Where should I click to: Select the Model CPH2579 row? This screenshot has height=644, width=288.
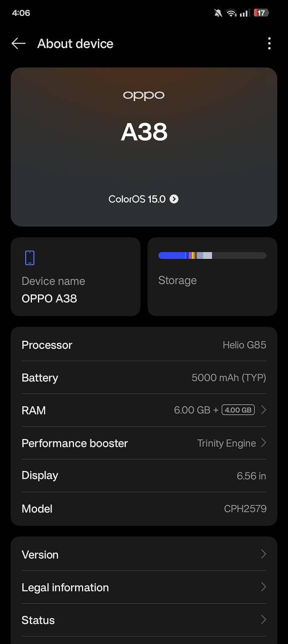[144, 509]
